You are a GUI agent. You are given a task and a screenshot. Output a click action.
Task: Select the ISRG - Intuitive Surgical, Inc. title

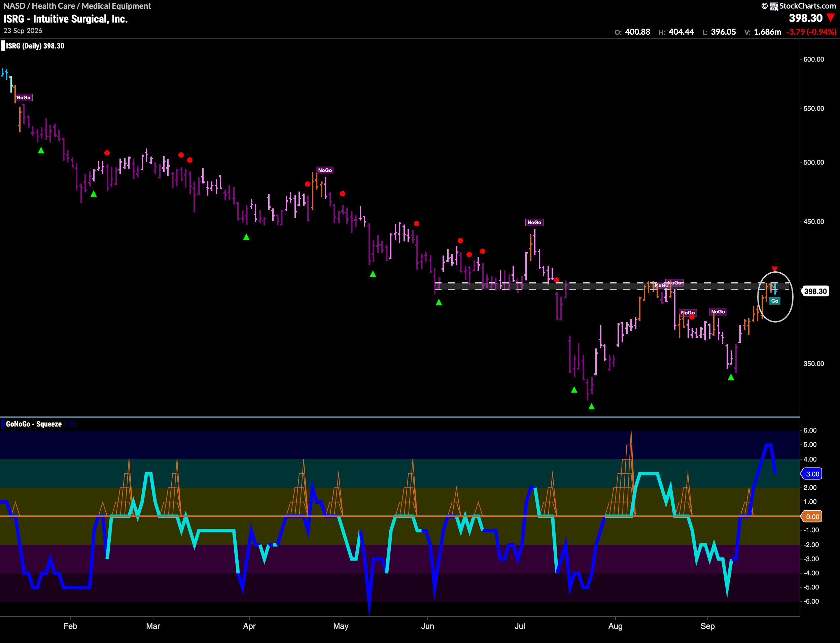65,19
